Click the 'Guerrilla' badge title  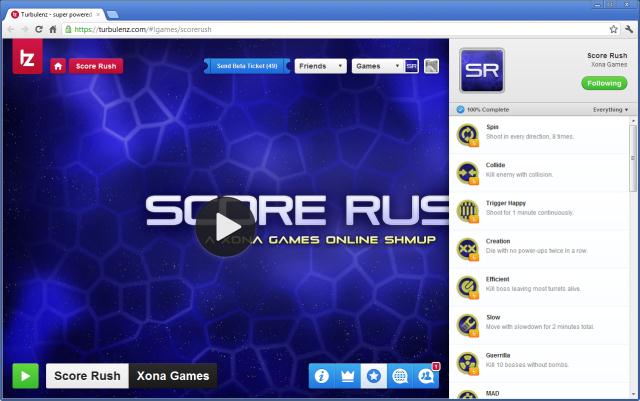pos(498,355)
